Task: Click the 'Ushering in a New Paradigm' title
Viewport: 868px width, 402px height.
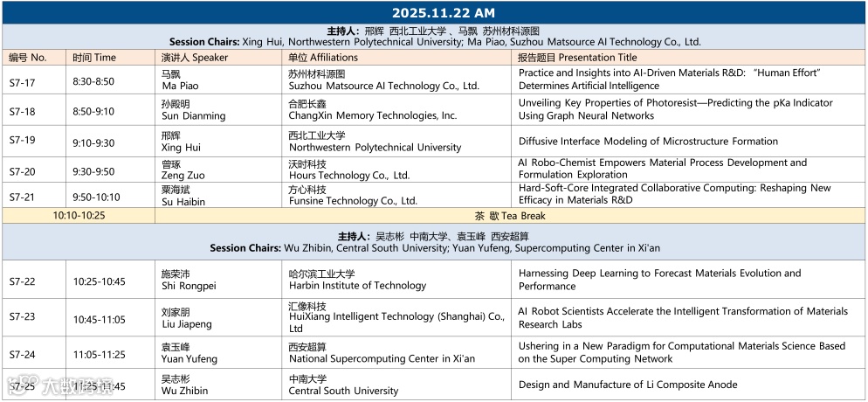Action: pos(682,353)
